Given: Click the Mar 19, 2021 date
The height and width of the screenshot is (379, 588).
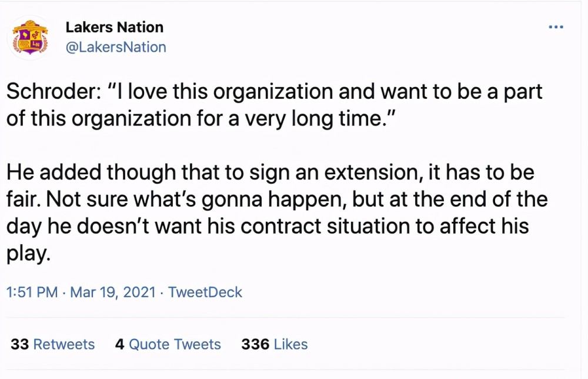Looking at the screenshot, I should (x=113, y=292).
